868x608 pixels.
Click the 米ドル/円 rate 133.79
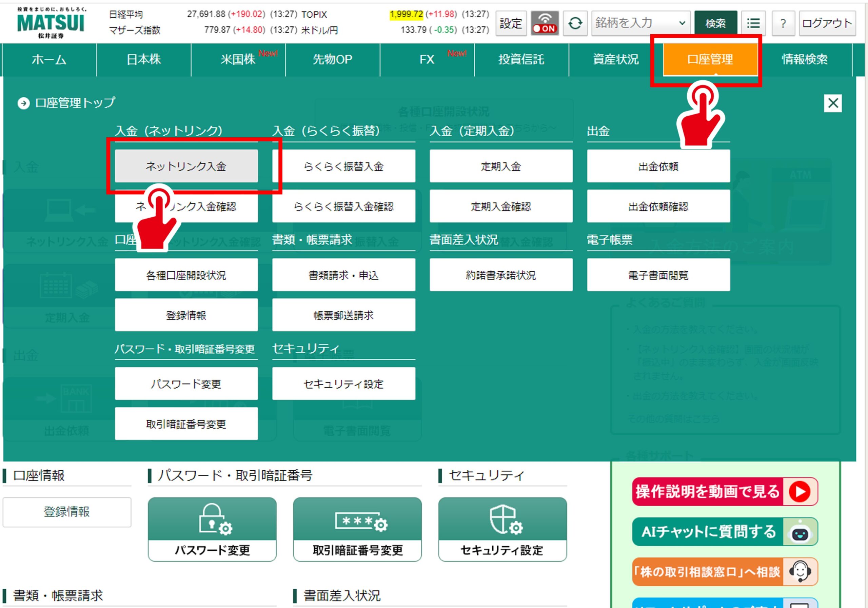(414, 30)
